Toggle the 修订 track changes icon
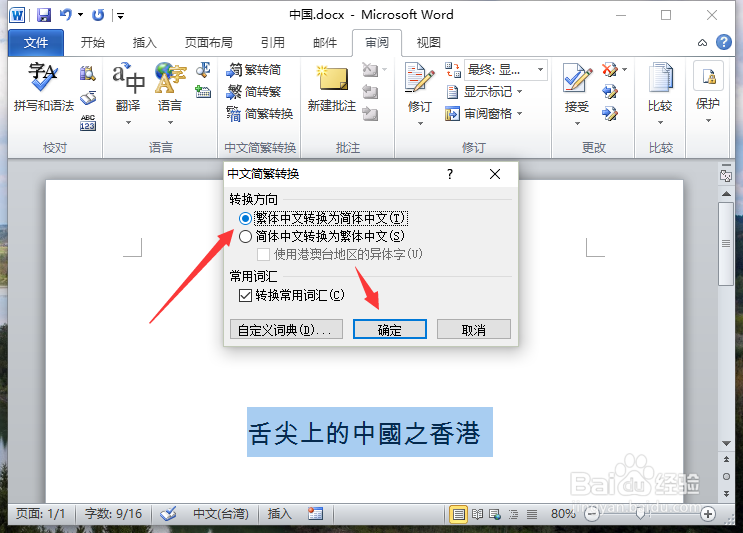This screenshot has width=743, height=533. (420, 78)
